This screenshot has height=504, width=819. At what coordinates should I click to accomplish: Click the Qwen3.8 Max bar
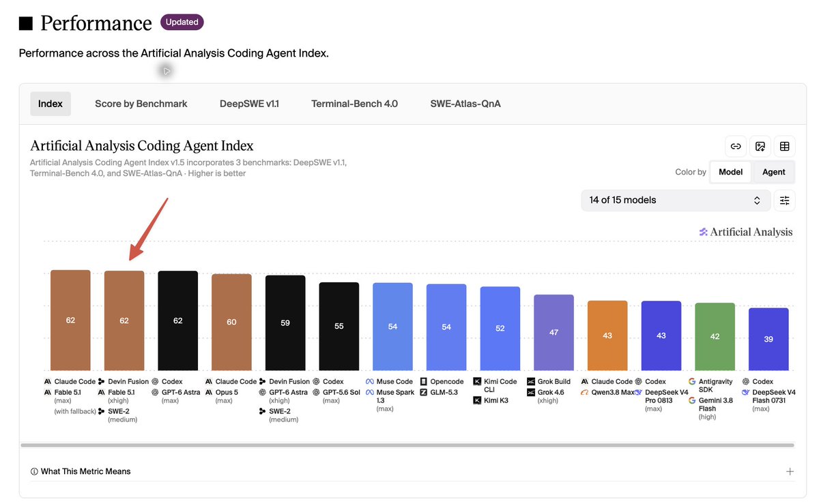(607, 336)
